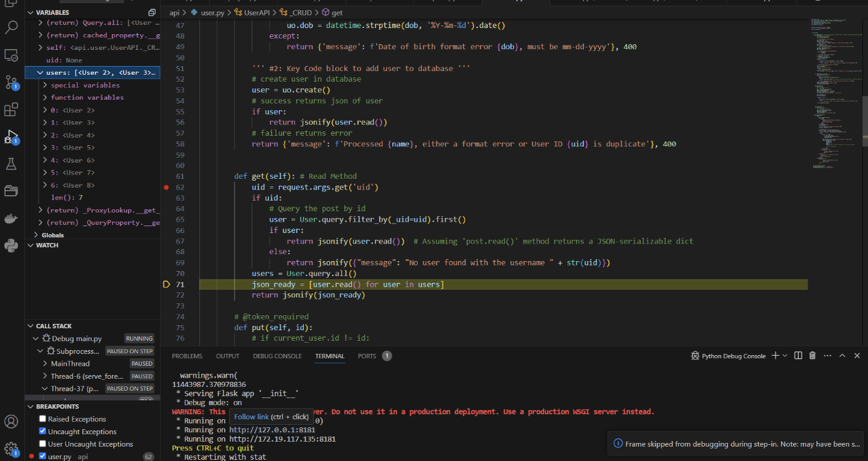The height and width of the screenshot is (461, 868).
Task: Click the red dot beside user.py breakpoint
Action: (x=32, y=457)
